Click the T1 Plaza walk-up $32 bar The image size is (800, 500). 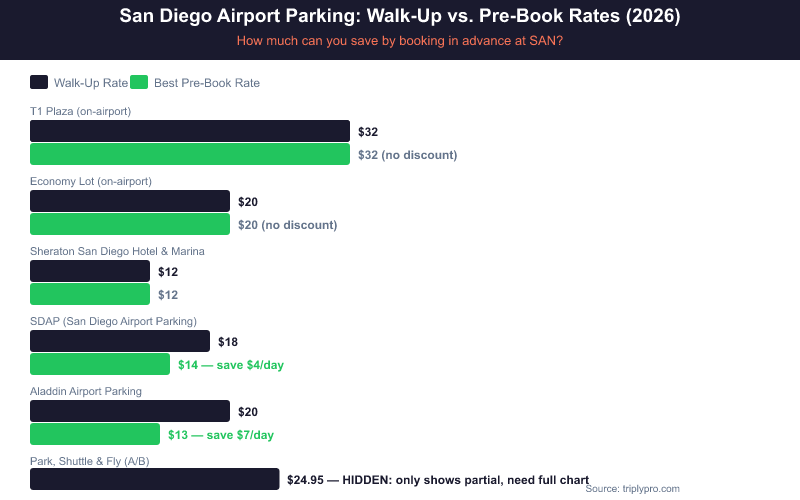[x=190, y=131]
